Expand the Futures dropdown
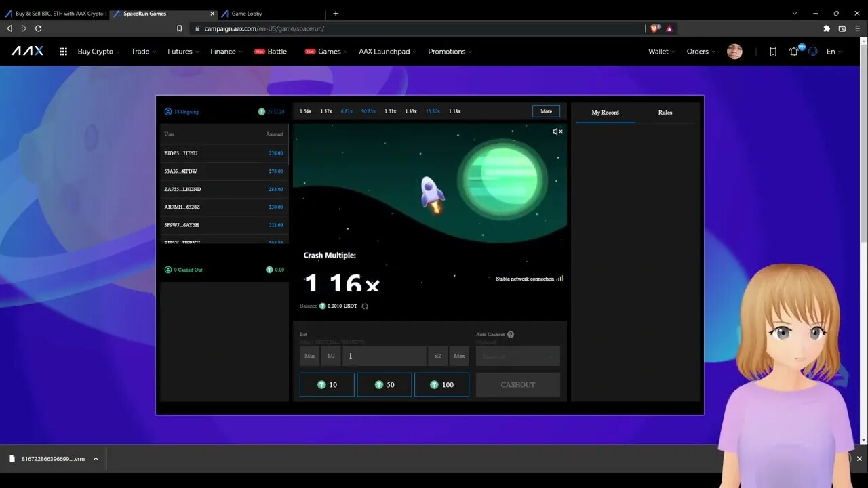Screen dimensions: 868x488 click(183, 52)
